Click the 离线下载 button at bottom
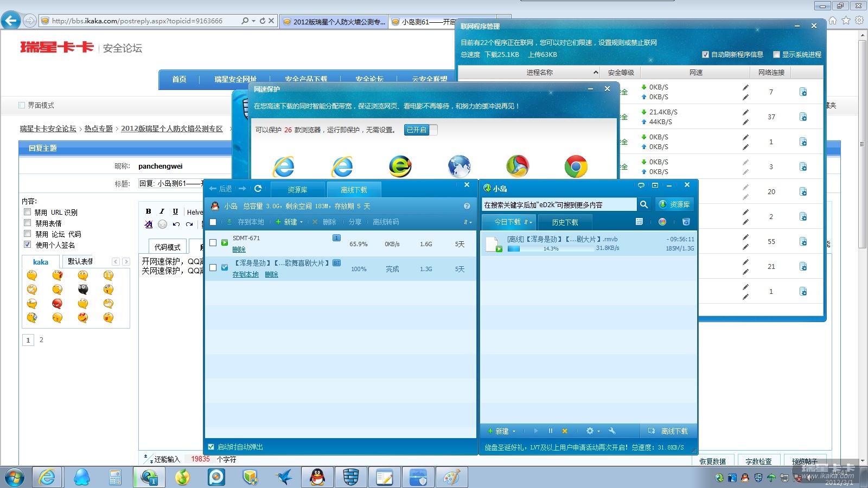The height and width of the screenshot is (488, 868). pyautogui.click(x=668, y=431)
